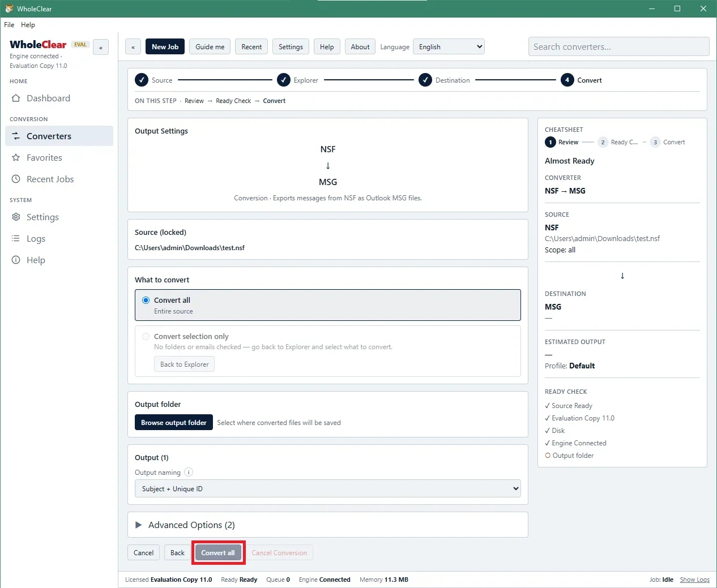The width and height of the screenshot is (717, 588).
Task: Click the Destination step checkmark circle
Action: [425, 80]
